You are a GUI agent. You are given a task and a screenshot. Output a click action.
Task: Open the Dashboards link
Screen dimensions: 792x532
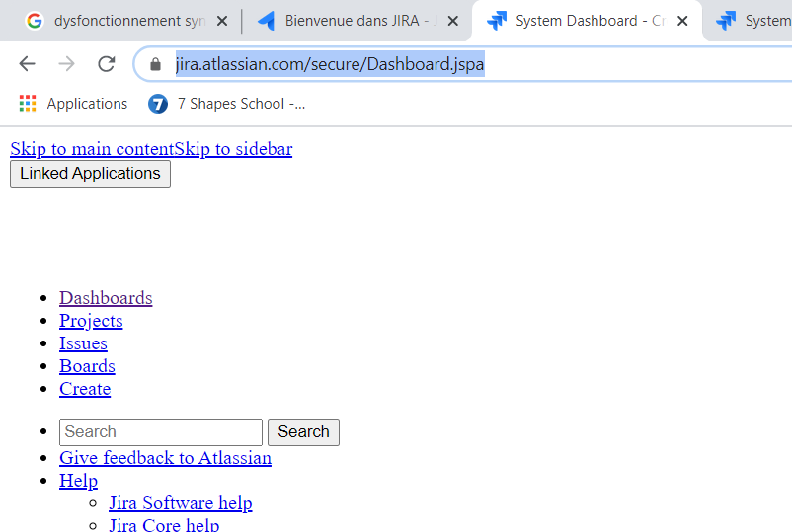(x=106, y=298)
